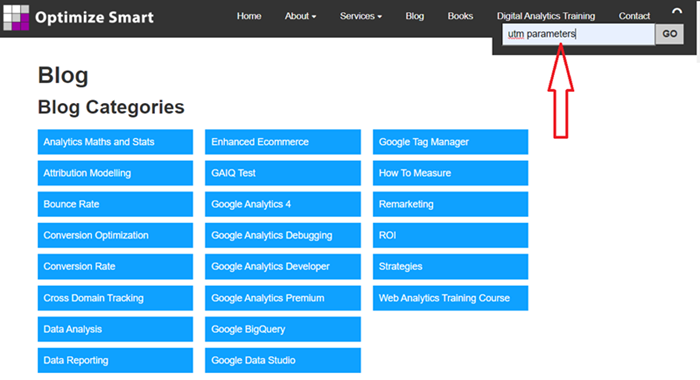Open the Enhanced Ecommerce category

tap(283, 142)
